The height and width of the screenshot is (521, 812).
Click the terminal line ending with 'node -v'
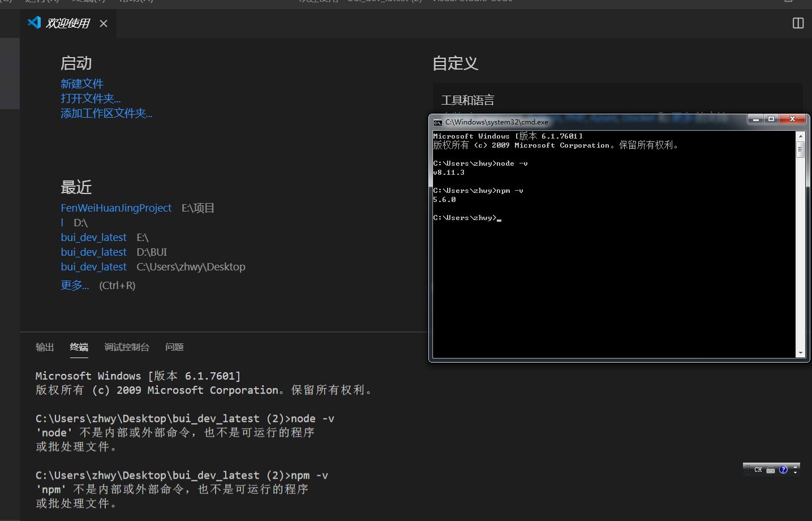[x=185, y=419]
